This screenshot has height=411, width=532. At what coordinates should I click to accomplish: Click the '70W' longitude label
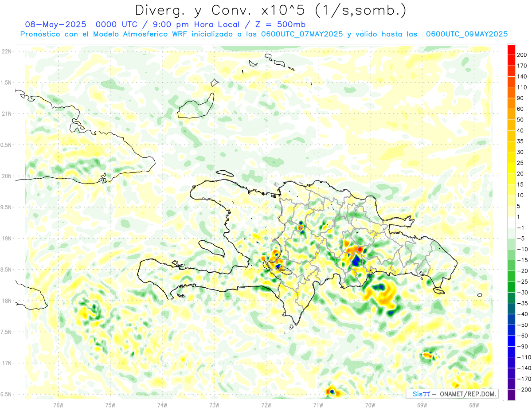pyautogui.click(x=370, y=405)
